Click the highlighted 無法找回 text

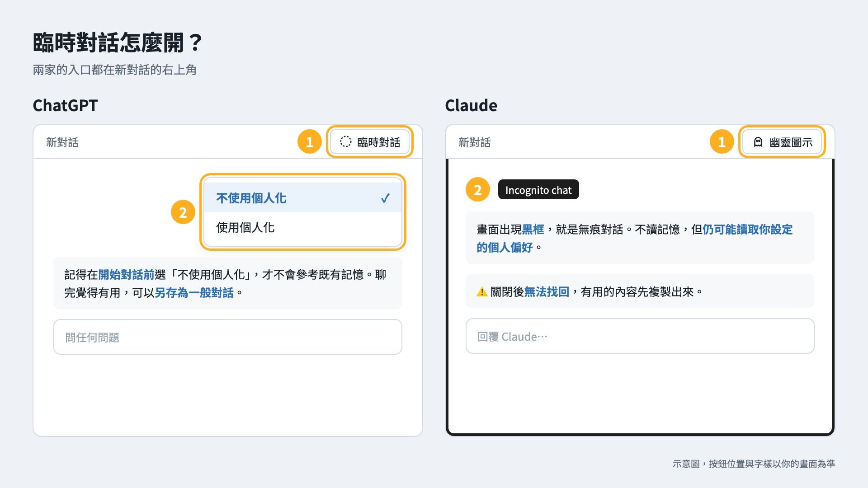547,292
